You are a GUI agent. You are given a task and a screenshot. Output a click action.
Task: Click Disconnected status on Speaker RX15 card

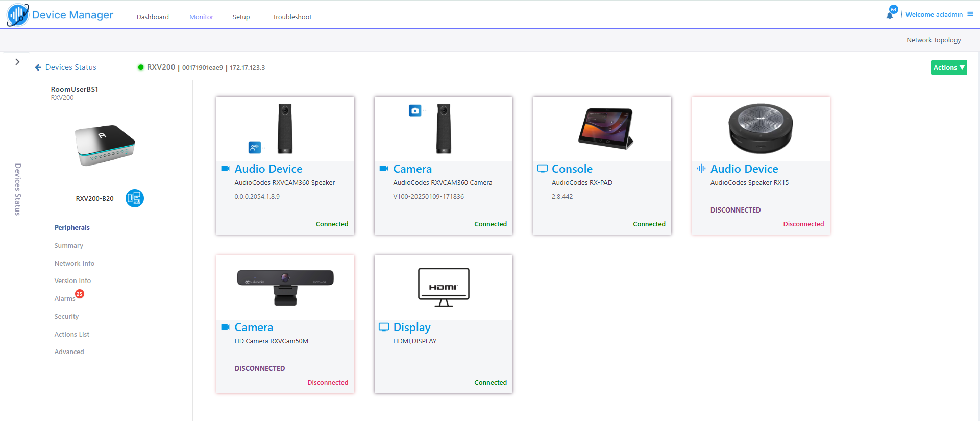pyautogui.click(x=803, y=224)
